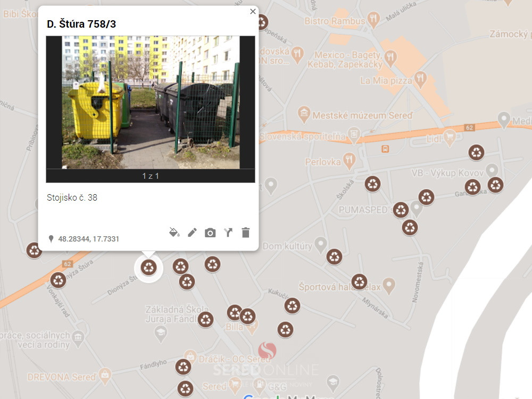The height and width of the screenshot is (399, 532).
Task: Click recycling marker beside PUMASPED label
Action: [x=401, y=210]
